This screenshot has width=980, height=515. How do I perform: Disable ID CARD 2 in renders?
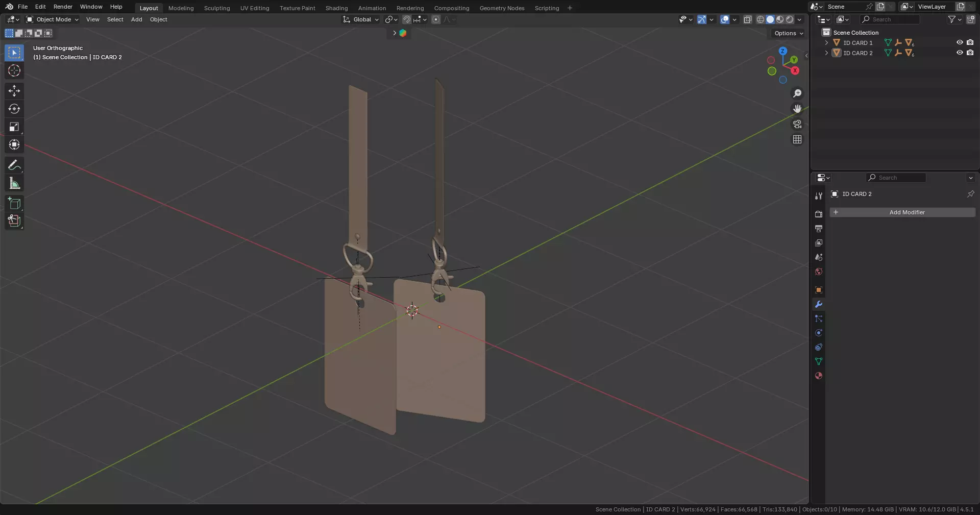[x=970, y=53]
